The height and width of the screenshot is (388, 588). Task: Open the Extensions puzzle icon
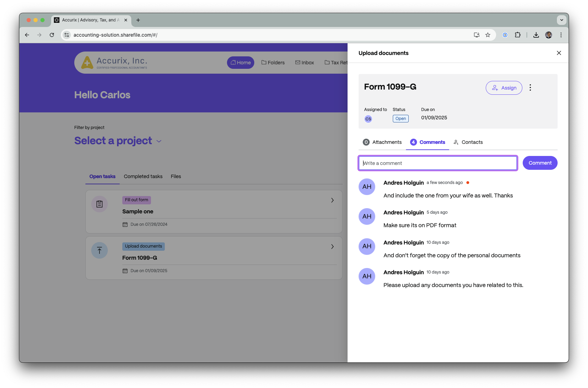coord(518,35)
